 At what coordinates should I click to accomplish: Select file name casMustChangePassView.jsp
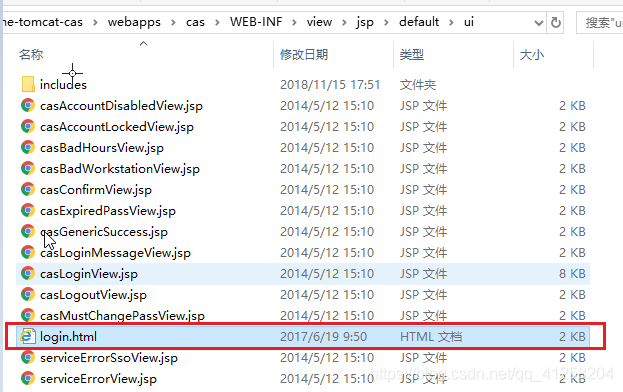click(122, 316)
